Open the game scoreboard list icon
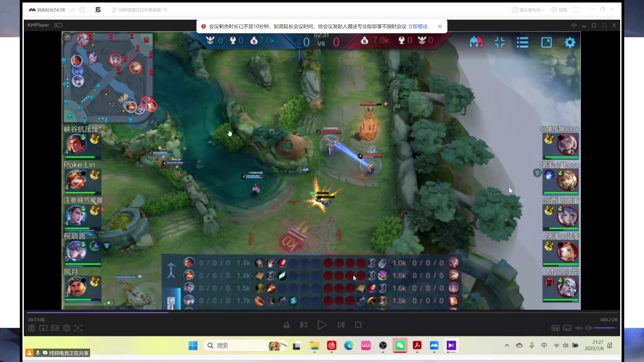 point(523,42)
